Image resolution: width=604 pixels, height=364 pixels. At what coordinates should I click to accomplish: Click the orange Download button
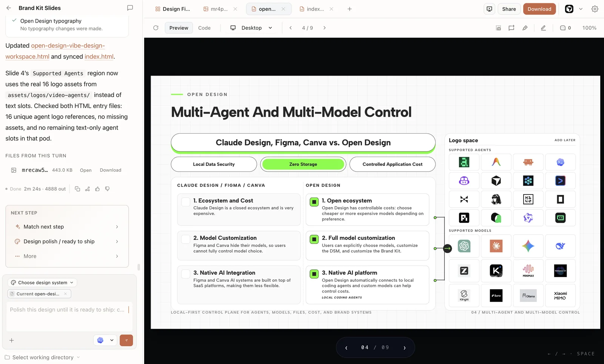click(x=539, y=9)
